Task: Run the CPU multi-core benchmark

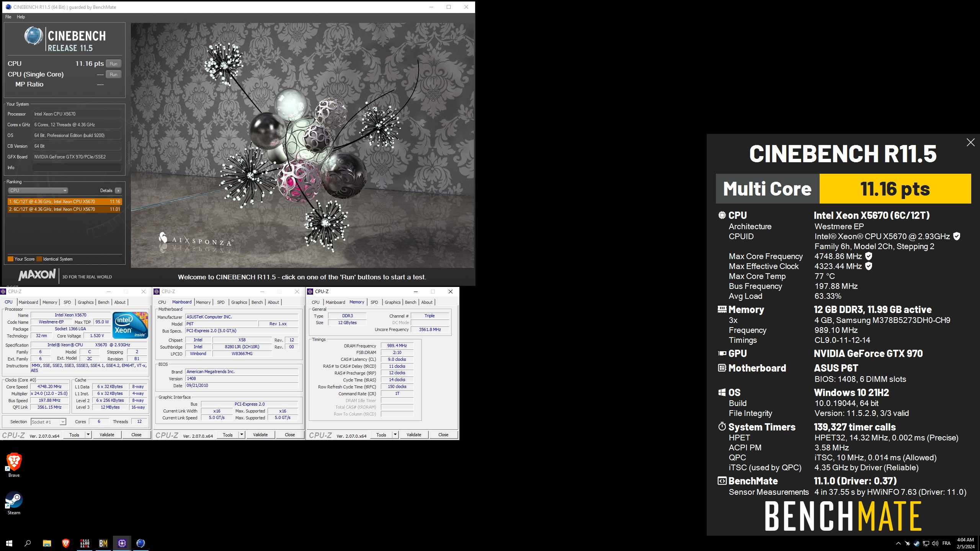Action: click(x=114, y=64)
